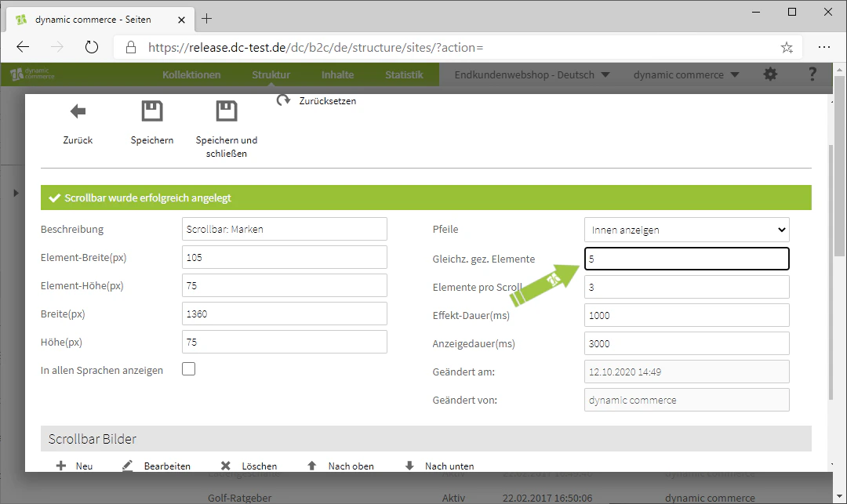Click the Speichern floppy disk icon
Screen dimensions: 847x504
152,111
